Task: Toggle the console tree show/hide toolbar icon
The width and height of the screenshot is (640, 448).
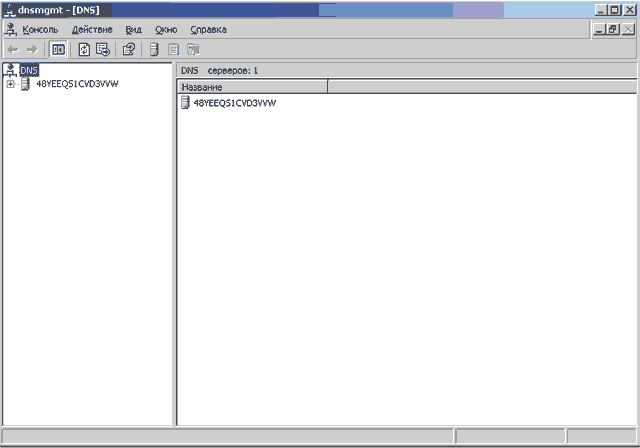Action: point(58,50)
